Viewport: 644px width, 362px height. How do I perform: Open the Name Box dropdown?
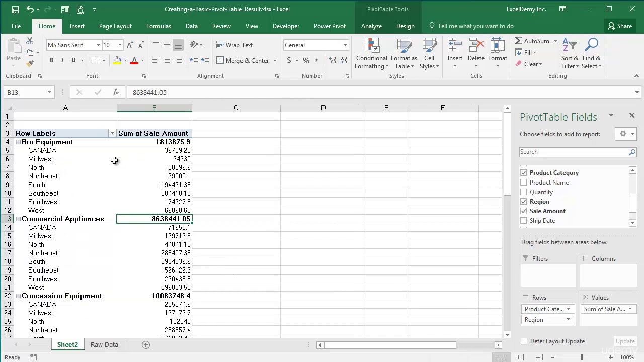(x=49, y=92)
